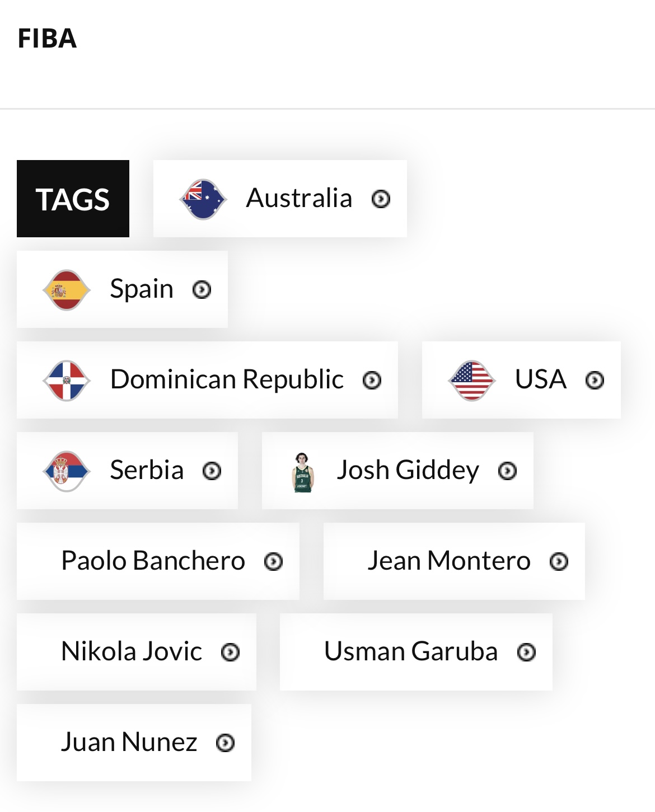The image size is (655, 812).
Task: Open the Spain tag label
Action: [142, 289]
